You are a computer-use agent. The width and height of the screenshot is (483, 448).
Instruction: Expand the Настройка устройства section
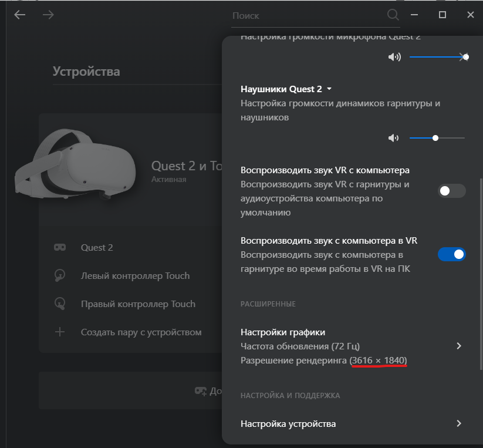click(459, 423)
